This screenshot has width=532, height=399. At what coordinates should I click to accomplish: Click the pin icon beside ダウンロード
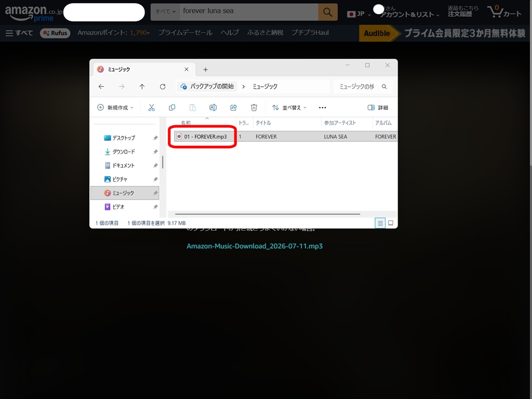[x=155, y=152]
